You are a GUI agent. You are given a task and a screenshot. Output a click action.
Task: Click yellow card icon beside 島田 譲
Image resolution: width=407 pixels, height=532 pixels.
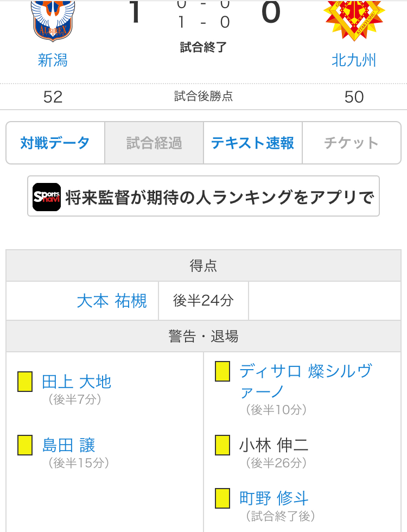[25, 445]
